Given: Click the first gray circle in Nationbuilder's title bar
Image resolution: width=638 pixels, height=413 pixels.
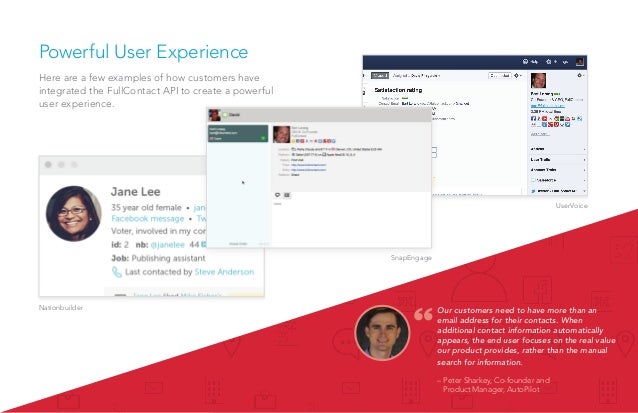Looking at the screenshot, I should click(x=48, y=164).
